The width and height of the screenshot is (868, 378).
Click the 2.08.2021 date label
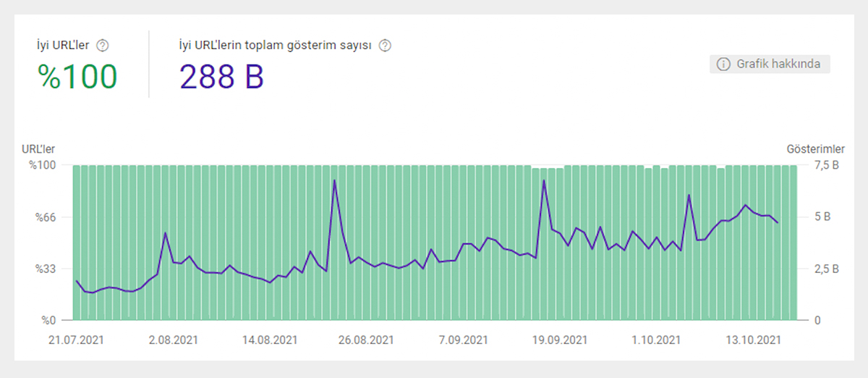174,339
